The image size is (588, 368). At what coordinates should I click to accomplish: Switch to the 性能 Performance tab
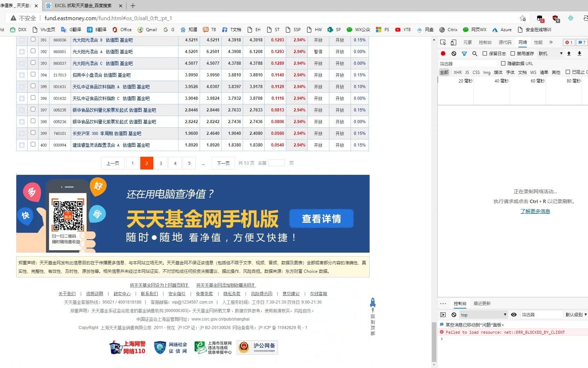click(x=538, y=42)
